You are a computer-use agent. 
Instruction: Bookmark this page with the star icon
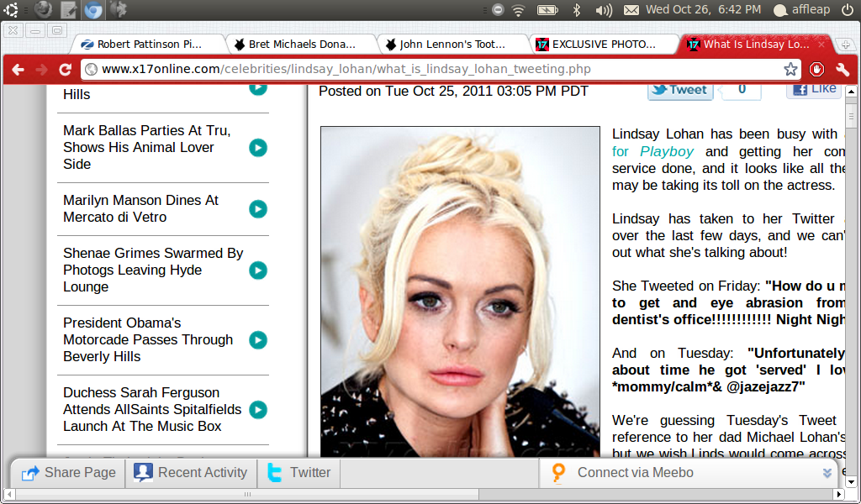790,69
